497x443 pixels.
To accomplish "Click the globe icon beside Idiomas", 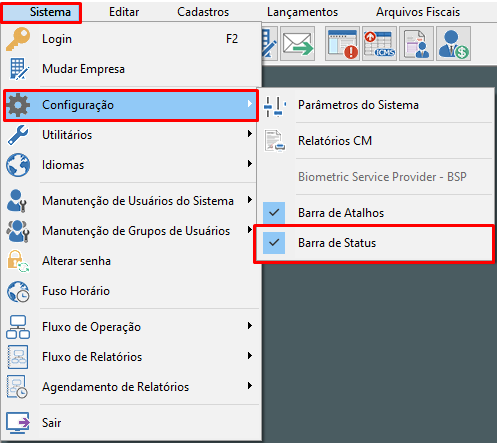I will click(x=18, y=165).
